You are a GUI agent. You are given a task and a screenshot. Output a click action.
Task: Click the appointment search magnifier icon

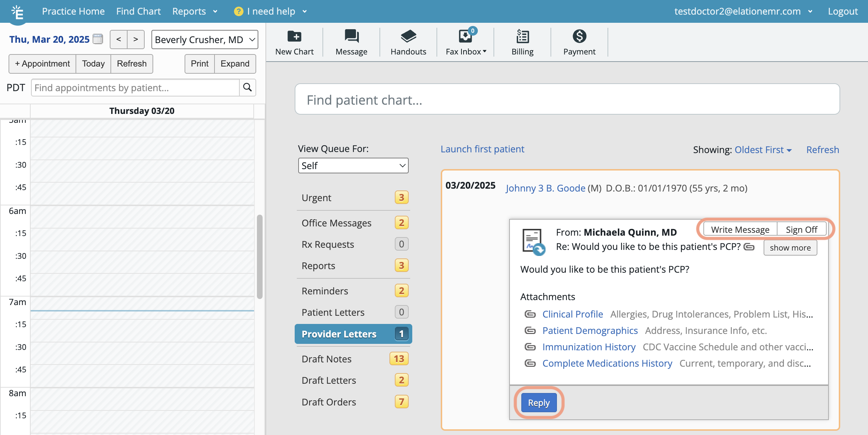[x=247, y=88]
